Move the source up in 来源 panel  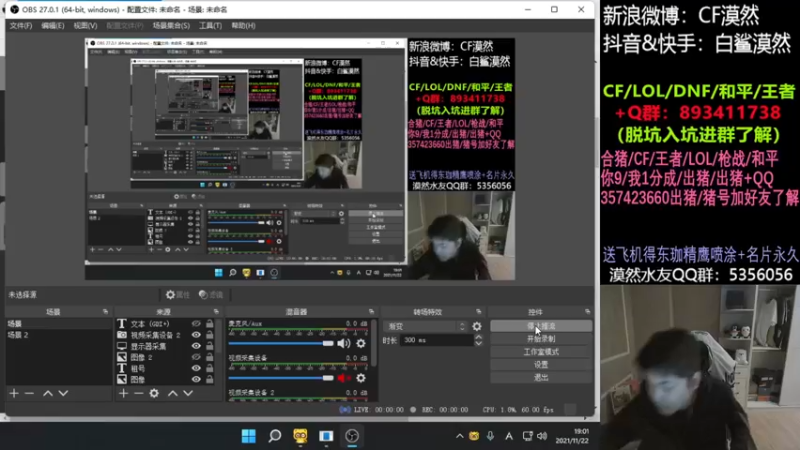[x=173, y=393]
